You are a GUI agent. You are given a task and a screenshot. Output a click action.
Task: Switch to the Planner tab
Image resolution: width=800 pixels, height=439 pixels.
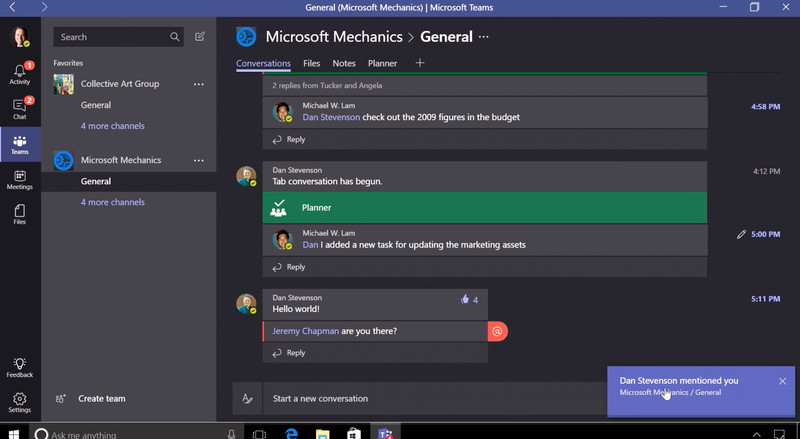click(x=382, y=63)
